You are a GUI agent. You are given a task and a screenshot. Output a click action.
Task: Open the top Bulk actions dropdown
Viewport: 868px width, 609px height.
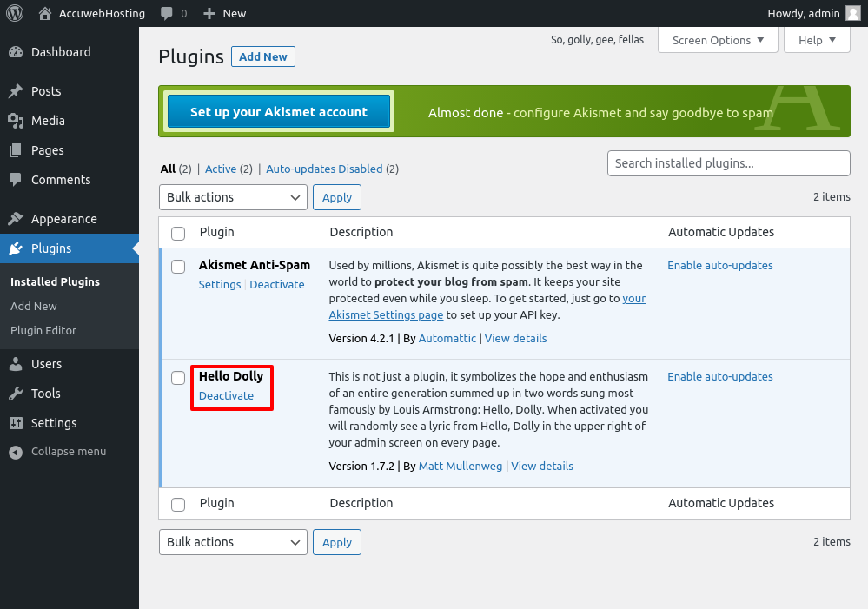tap(233, 197)
